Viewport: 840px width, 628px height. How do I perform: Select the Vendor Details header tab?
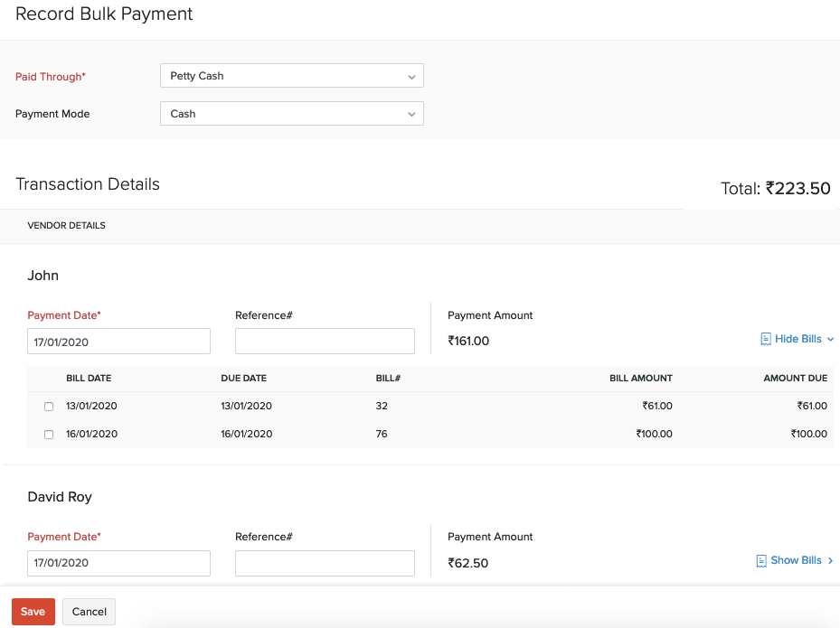pos(66,225)
